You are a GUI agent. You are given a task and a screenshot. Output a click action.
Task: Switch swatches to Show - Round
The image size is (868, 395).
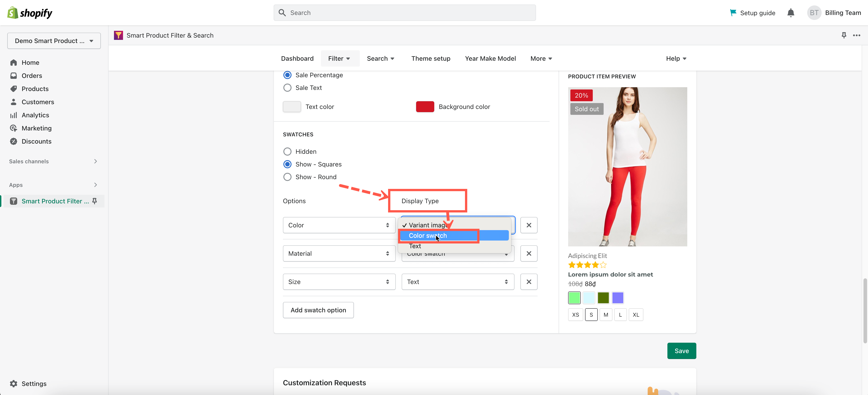click(287, 177)
